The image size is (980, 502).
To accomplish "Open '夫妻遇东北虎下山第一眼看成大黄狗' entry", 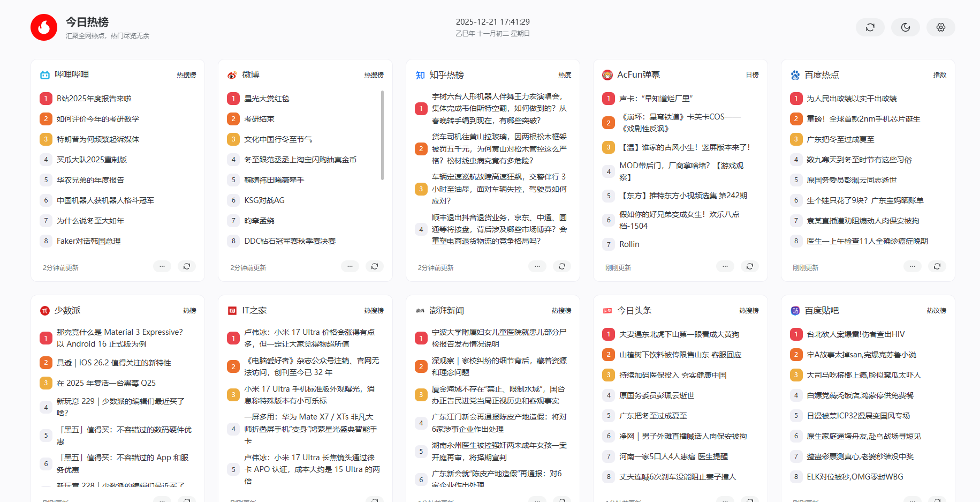I will pos(679,334).
